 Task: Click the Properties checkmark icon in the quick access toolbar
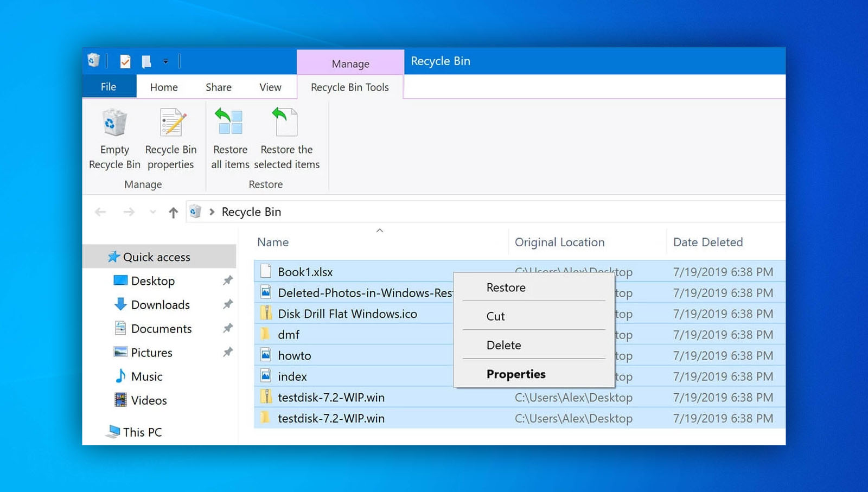pyautogui.click(x=125, y=61)
